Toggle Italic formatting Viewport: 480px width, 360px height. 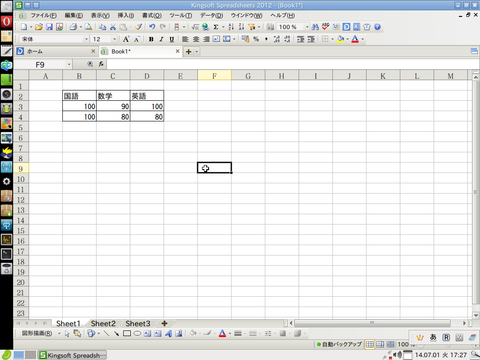point(161,39)
